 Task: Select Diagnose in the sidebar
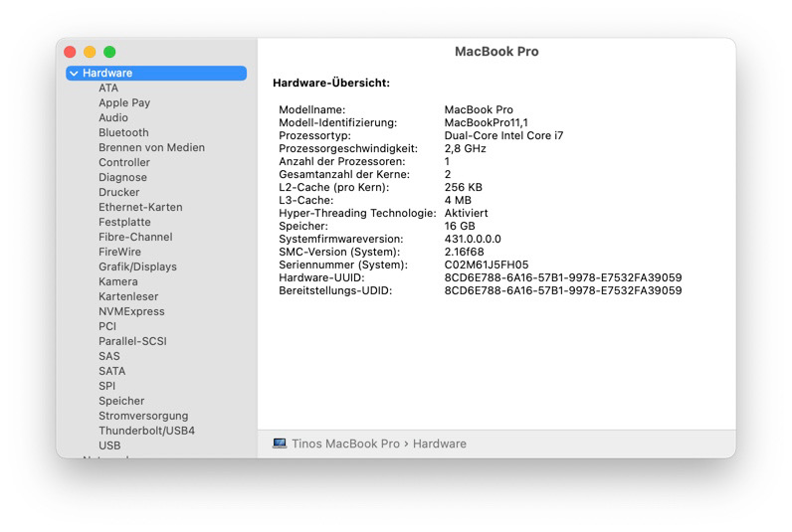[x=122, y=178]
